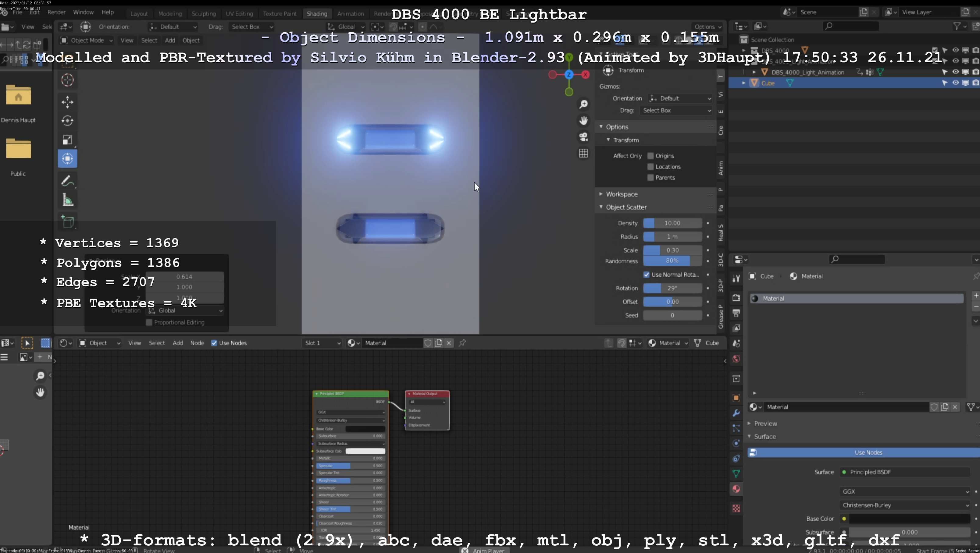Open node editor Add menu
This screenshot has width=980, height=553.
tap(178, 343)
